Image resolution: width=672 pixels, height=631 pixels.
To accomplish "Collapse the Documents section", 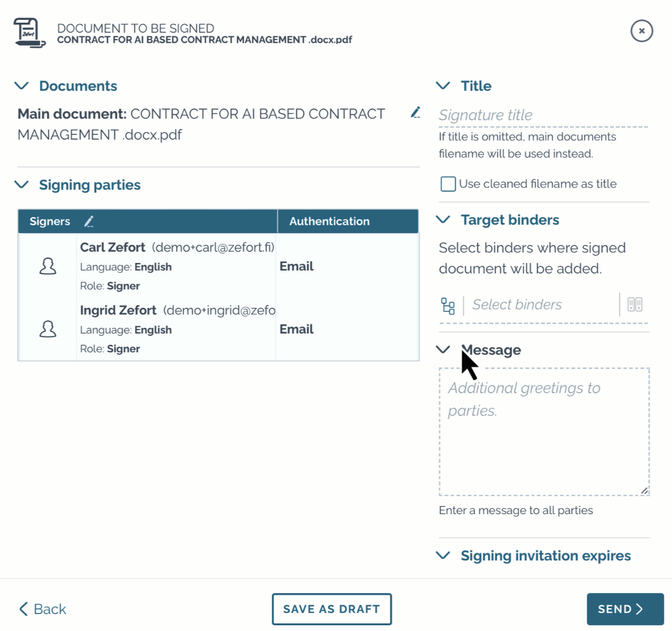I will tap(22, 86).
